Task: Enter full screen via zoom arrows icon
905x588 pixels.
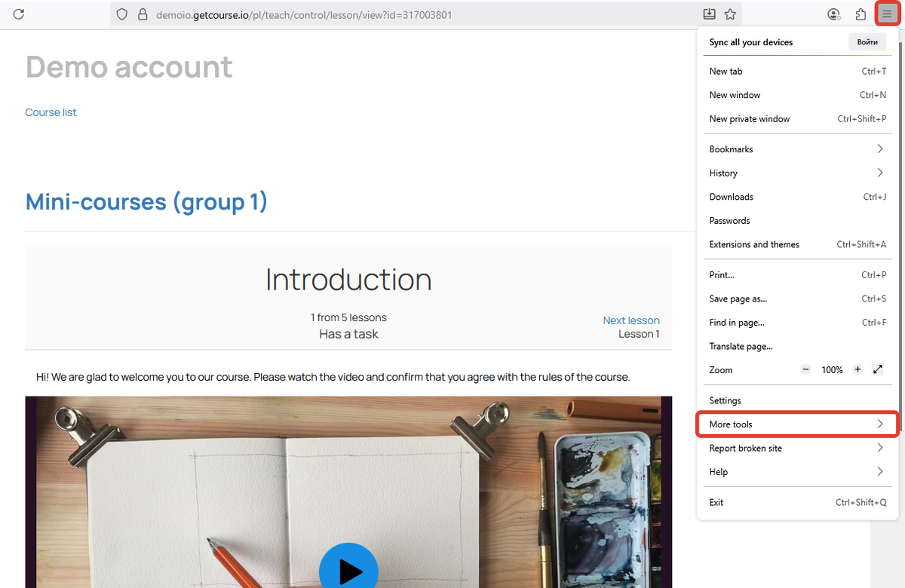Action: [878, 370]
